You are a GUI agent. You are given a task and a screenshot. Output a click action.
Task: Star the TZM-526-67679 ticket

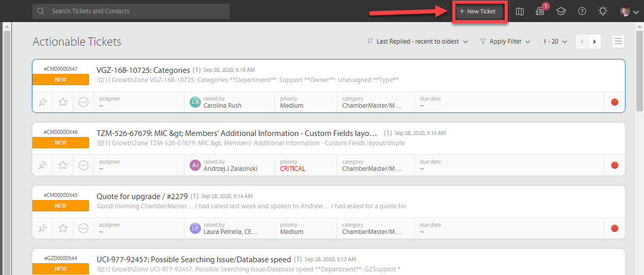(63, 165)
